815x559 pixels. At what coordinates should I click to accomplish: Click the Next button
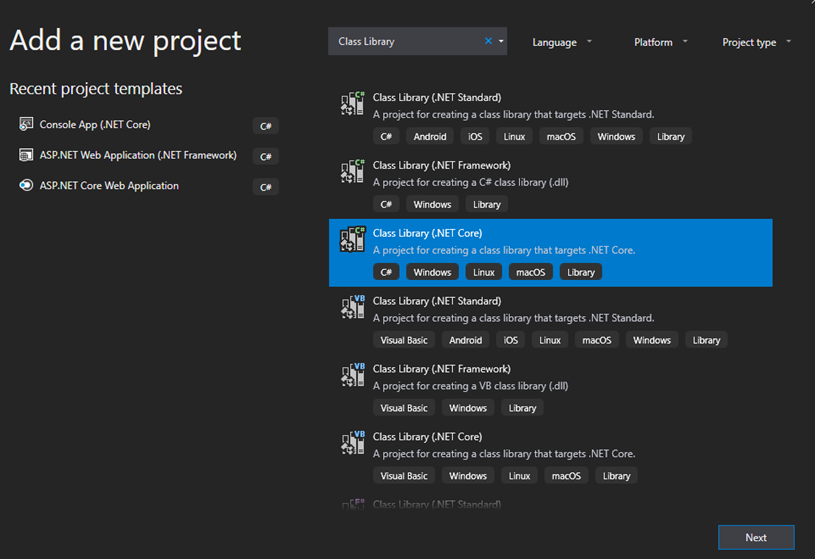[756, 537]
